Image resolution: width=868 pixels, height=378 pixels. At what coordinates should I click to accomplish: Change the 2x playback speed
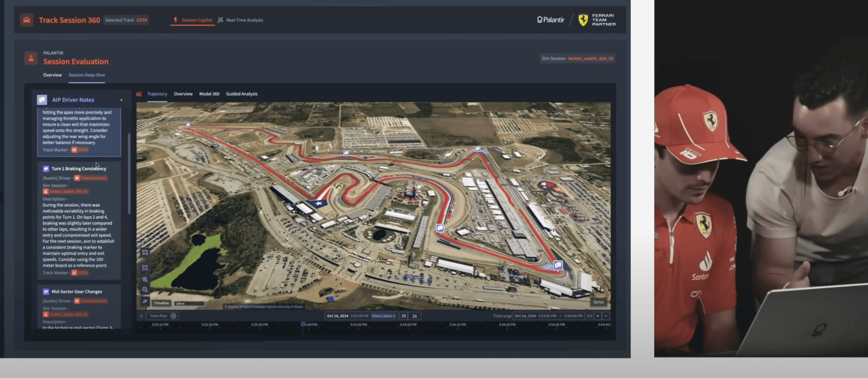pyautogui.click(x=414, y=316)
